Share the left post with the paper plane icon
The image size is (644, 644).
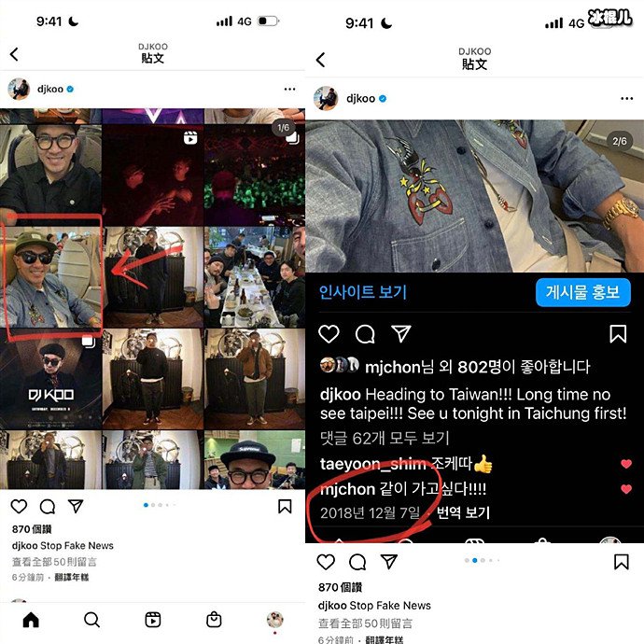pyautogui.click(x=76, y=506)
